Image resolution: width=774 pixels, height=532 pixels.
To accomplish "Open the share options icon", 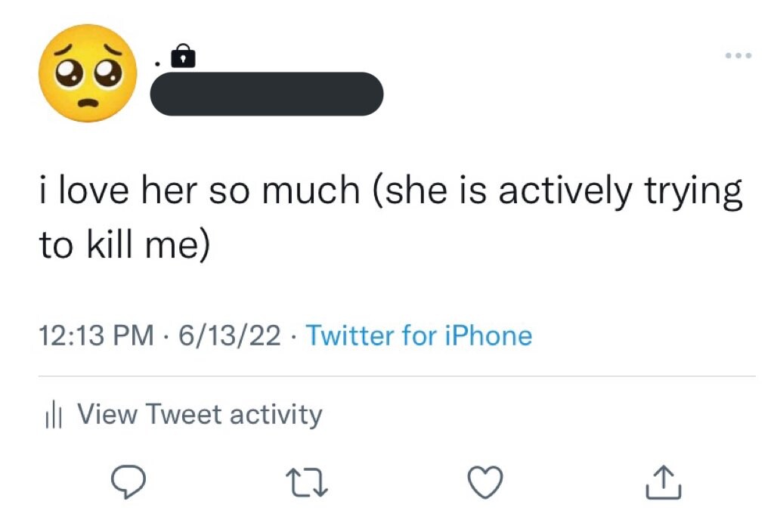I will [x=663, y=483].
